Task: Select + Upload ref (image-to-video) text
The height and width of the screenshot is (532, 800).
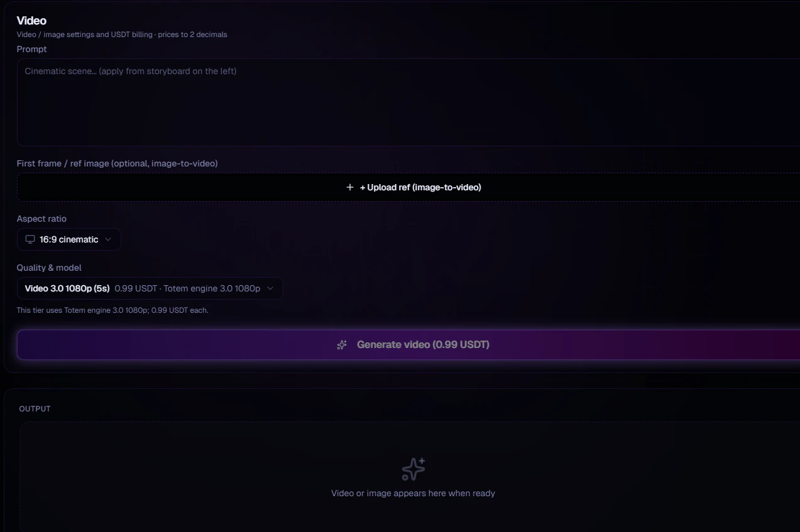Action: pos(420,187)
